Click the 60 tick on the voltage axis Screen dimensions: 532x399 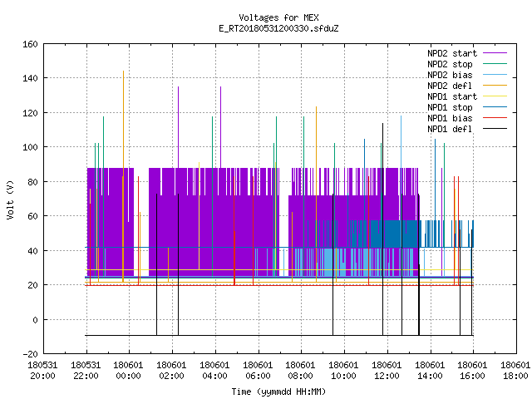click(x=32, y=216)
